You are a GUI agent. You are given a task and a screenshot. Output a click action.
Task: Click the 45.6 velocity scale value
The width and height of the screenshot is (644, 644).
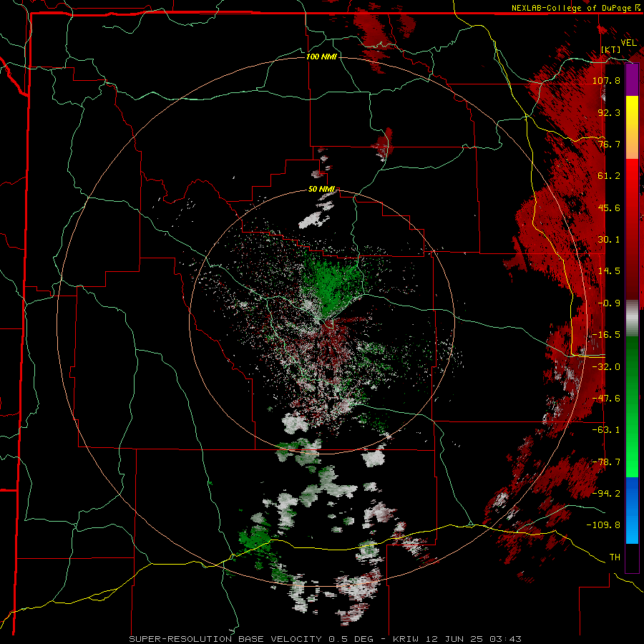point(609,208)
